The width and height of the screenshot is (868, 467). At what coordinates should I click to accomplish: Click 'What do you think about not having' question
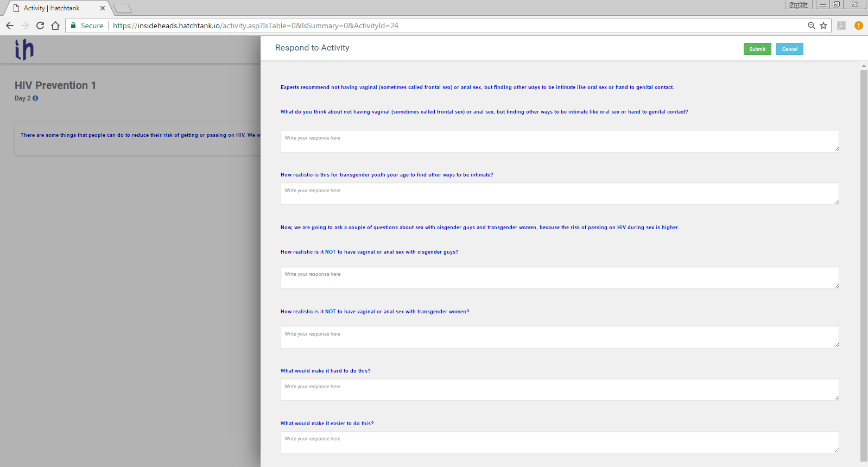coord(484,112)
